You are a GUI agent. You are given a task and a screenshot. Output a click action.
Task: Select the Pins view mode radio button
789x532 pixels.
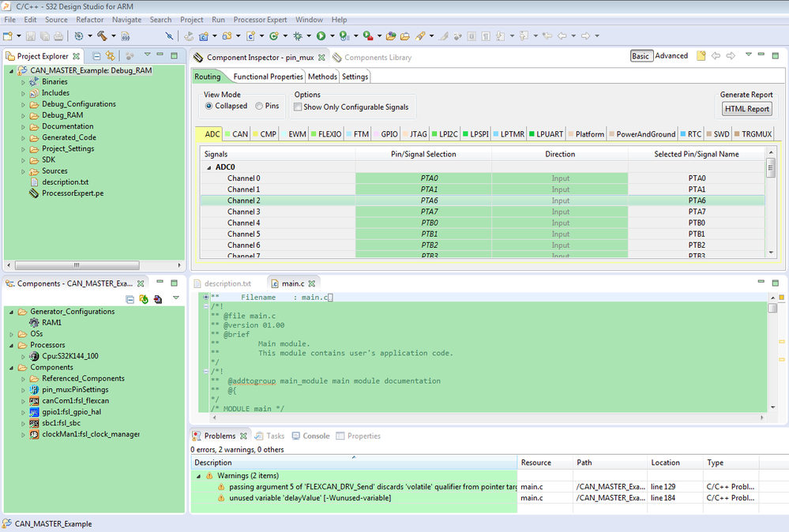259,106
